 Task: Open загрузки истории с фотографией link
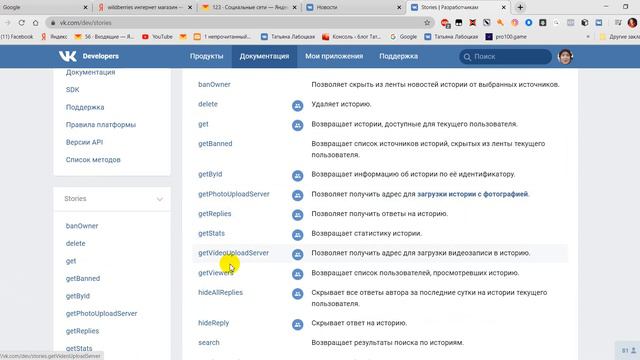pos(472,194)
